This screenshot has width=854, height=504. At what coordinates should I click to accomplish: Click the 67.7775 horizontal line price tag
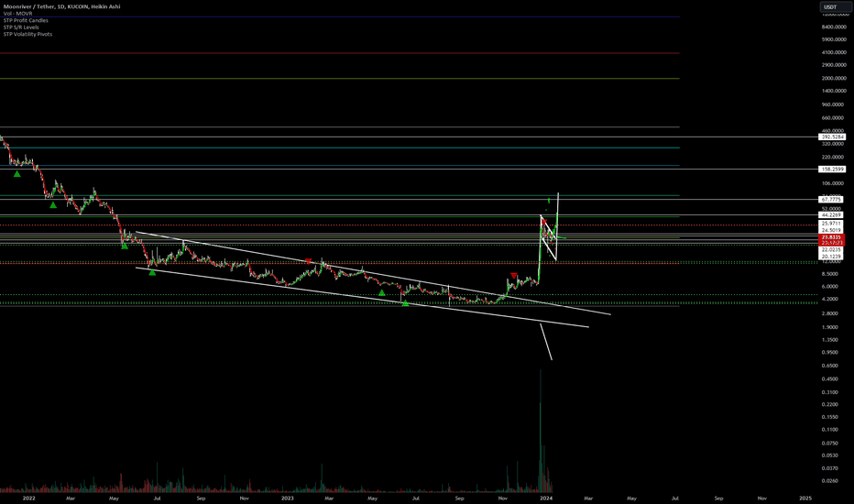click(832, 200)
